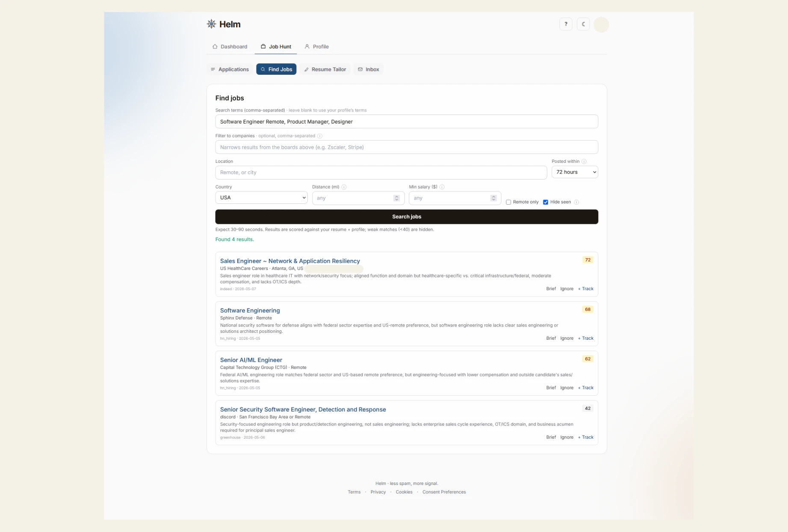
Task: Focus the Search terms input field
Action: (x=407, y=121)
